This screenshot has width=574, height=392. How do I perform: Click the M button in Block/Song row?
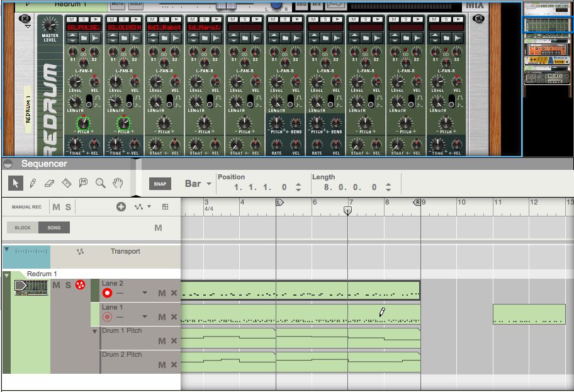tap(158, 228)
